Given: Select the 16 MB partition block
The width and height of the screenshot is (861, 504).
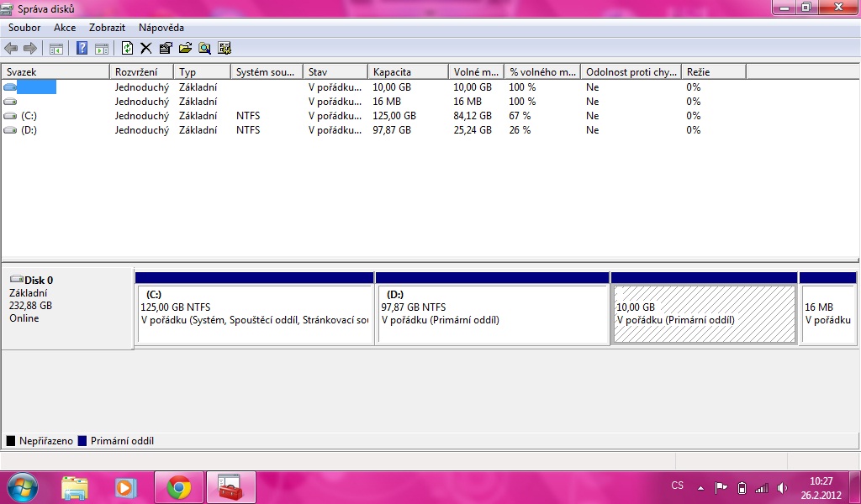Looking at the screenshot, I should coord(828,308).
